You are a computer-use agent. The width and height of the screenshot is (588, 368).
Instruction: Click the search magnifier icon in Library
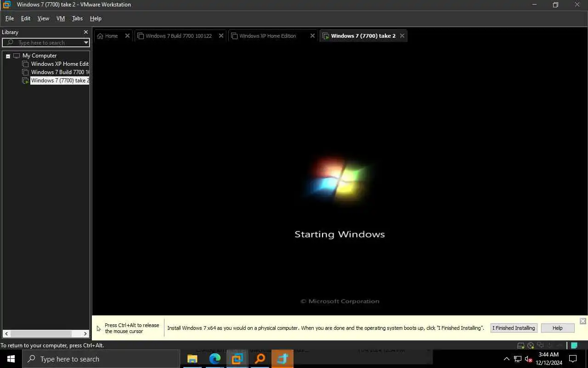coord(10,42)
